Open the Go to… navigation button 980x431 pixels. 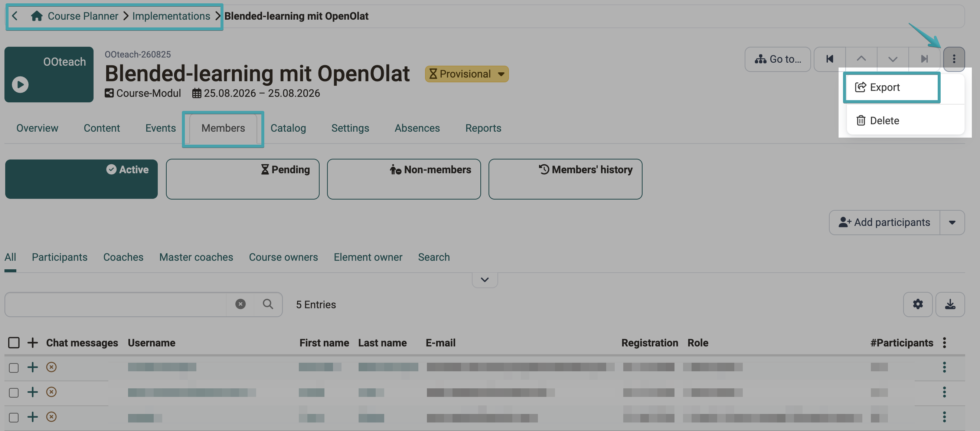[x=778, y=59]
